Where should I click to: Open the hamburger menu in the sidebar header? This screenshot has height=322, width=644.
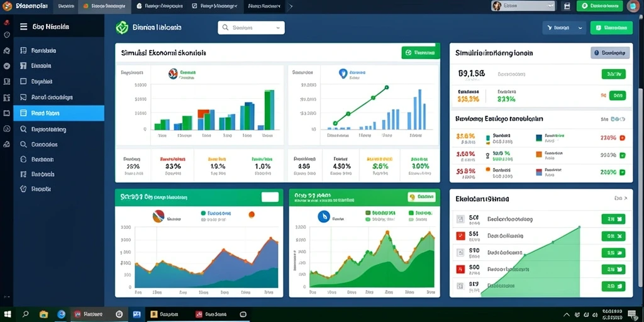point(23,26)
